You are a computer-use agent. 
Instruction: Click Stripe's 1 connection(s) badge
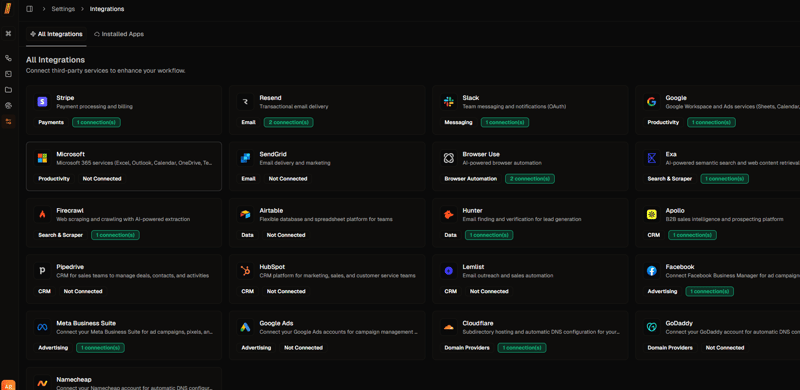click(x=96, y=123)
